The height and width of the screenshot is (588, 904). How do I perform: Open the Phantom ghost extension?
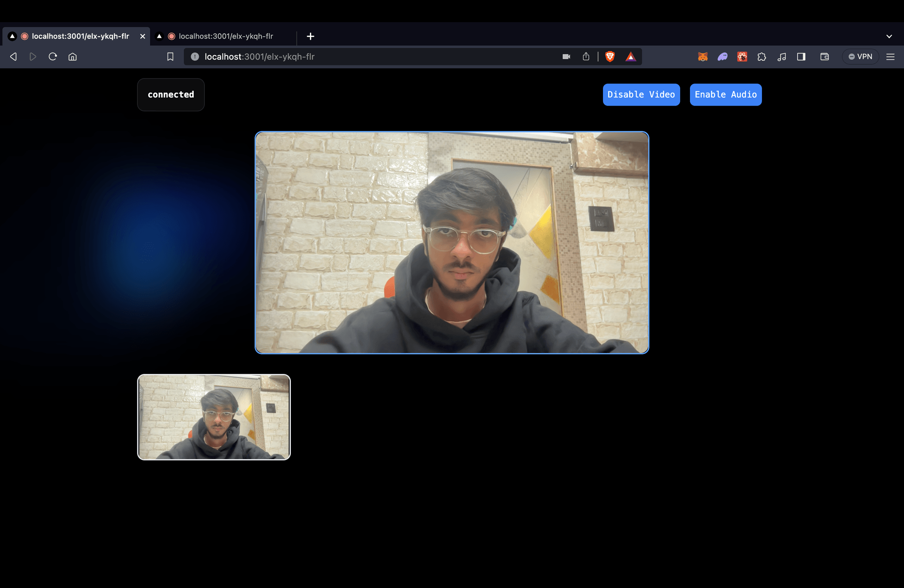(x=723, y=57)
